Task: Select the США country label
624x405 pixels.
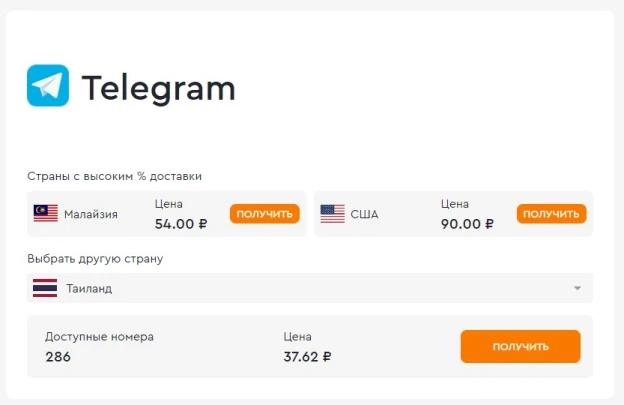Action: pyautogui.click(x=364, y=214)
